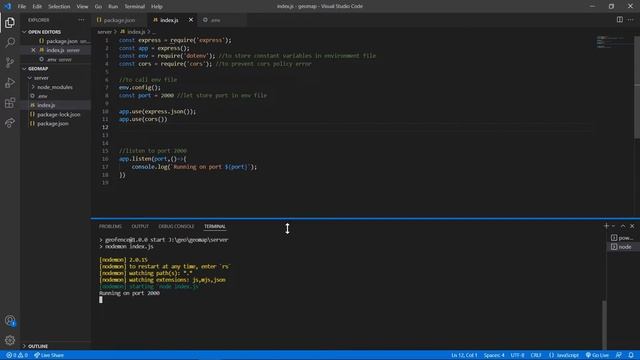Open the Live Share activity bar icon
This screenshot has width=640, height=360.
tap(10, 122)
